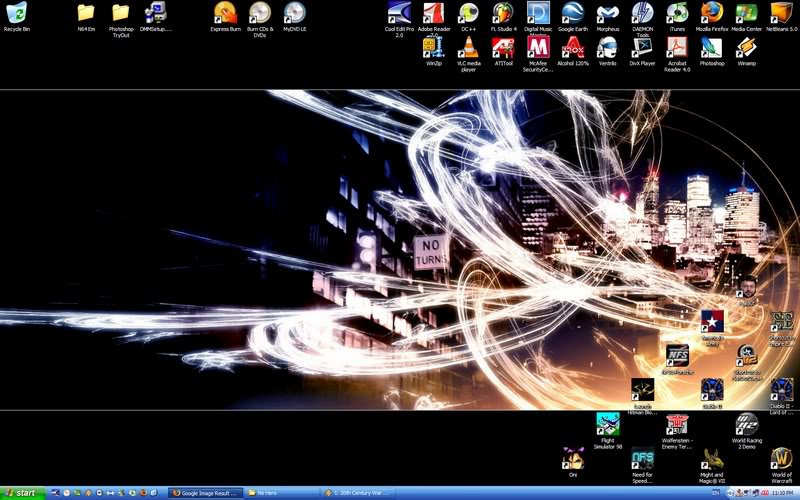Launch Express Burn
Screen dimensions: 800x500
[x=225, y=17]
